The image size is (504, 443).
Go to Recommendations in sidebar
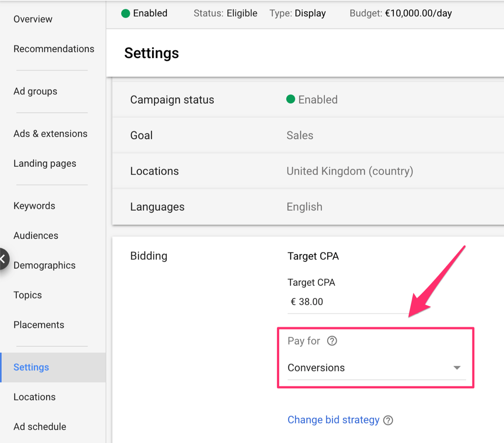pos(54,49)
